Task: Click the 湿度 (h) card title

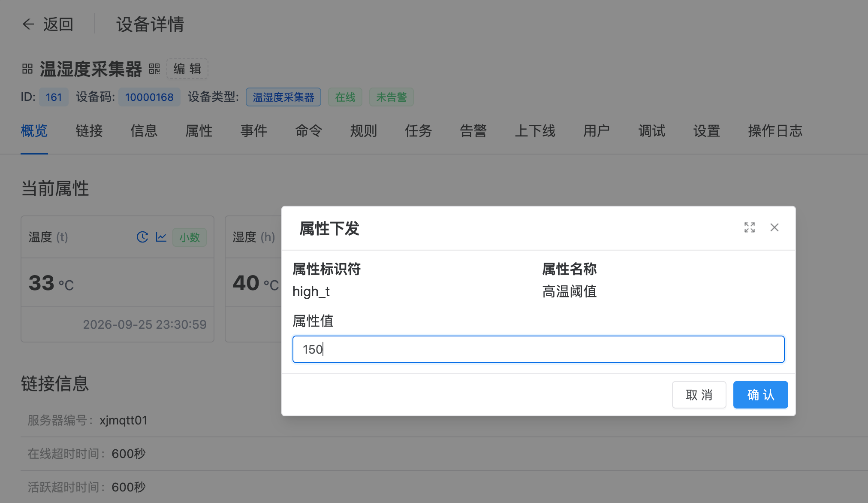Action: point(254,237)
